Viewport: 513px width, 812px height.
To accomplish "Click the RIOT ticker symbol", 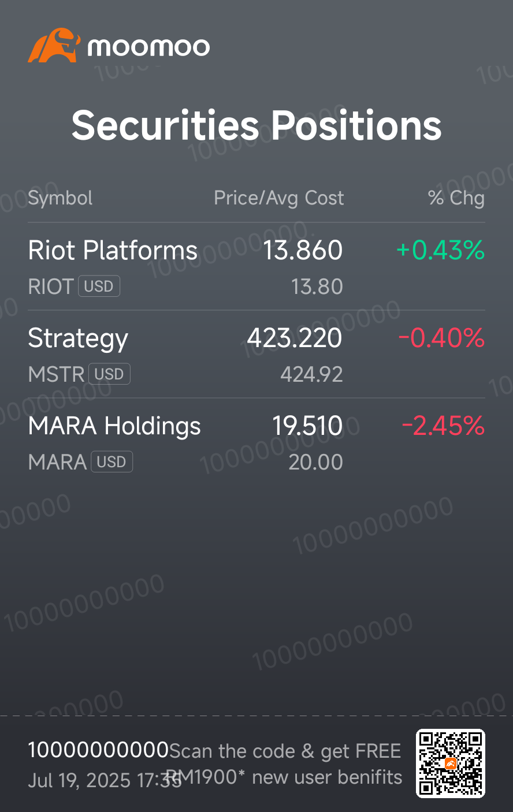I will pyautogui.click(x=51, y=286).
